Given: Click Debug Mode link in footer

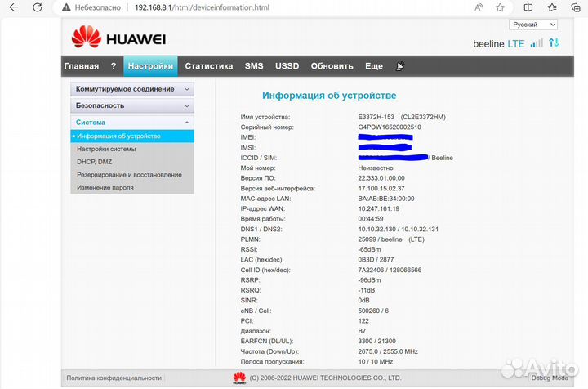Looking at the screenshot, I should click(x=550, y=378).
